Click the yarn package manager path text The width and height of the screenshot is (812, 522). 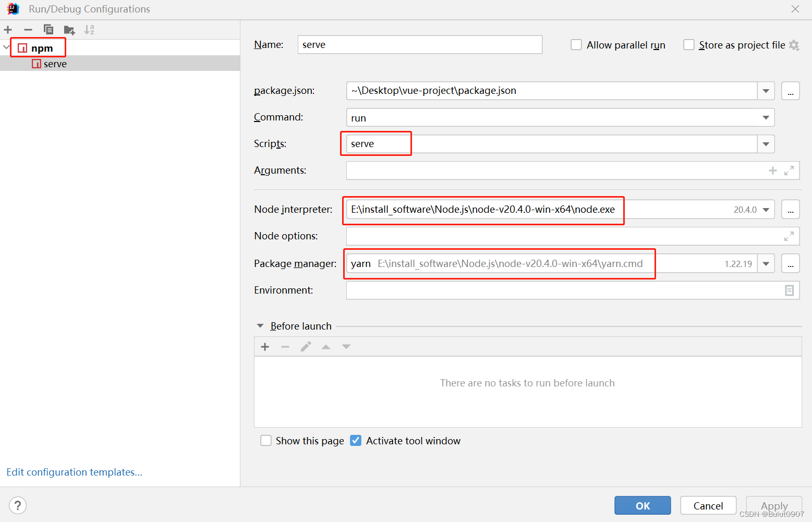click(x=510, y=263)
